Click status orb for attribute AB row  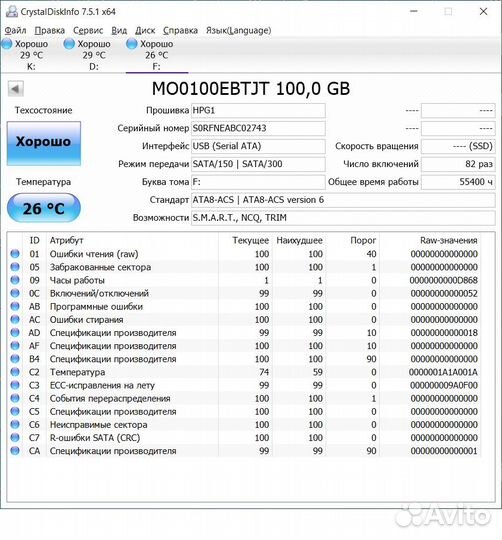click(15, 306)
